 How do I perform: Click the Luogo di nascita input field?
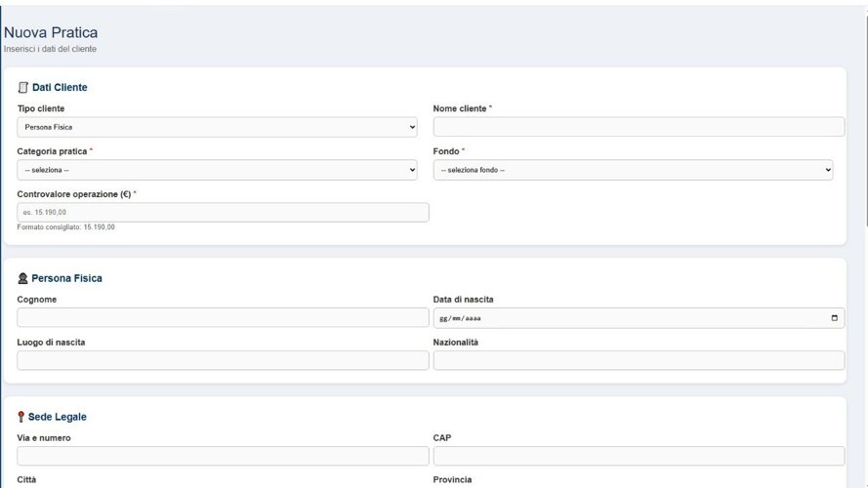[x=223, y=360]
